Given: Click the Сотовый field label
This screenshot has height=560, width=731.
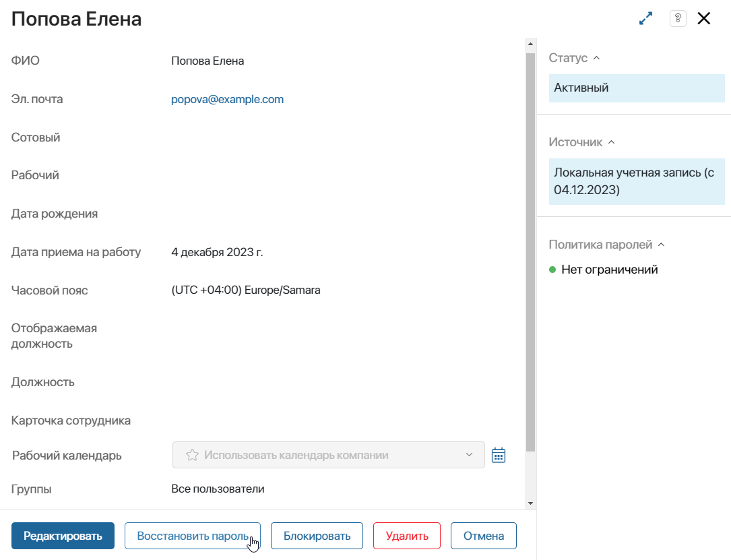Looking at the screenshot, I should coord(36,137).
